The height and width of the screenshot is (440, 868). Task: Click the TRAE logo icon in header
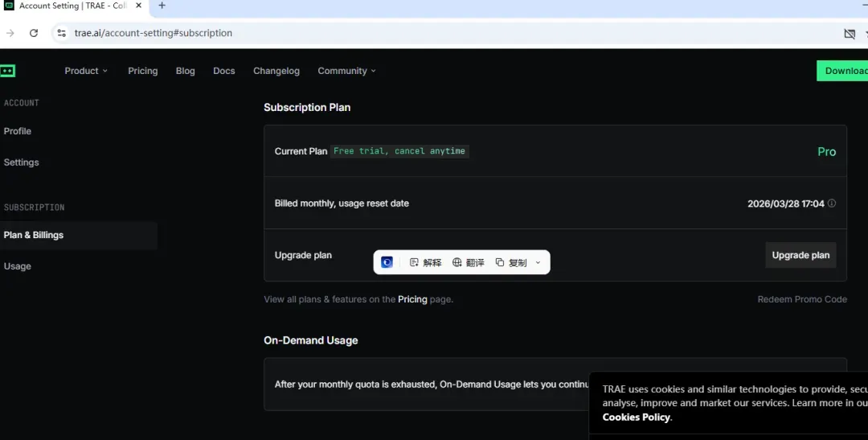pos(8,71)
